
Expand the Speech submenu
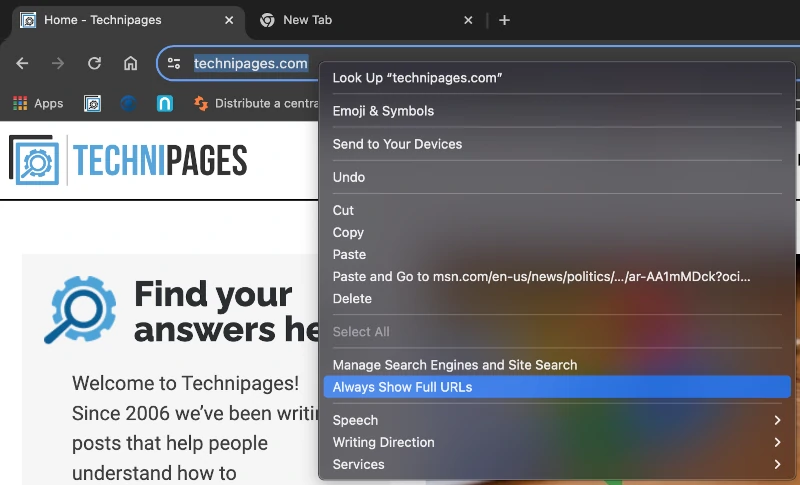[557, 420]
